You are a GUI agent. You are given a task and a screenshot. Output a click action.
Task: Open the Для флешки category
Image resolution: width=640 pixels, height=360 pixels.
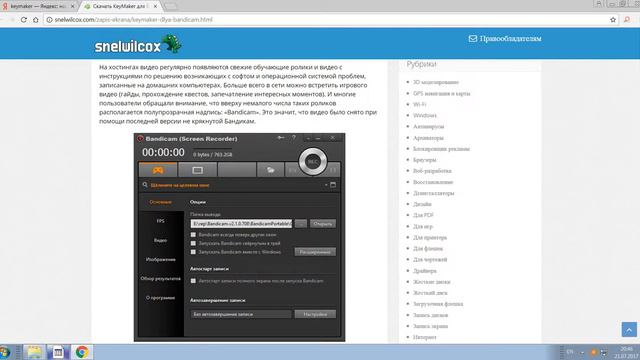pos(428,249)
